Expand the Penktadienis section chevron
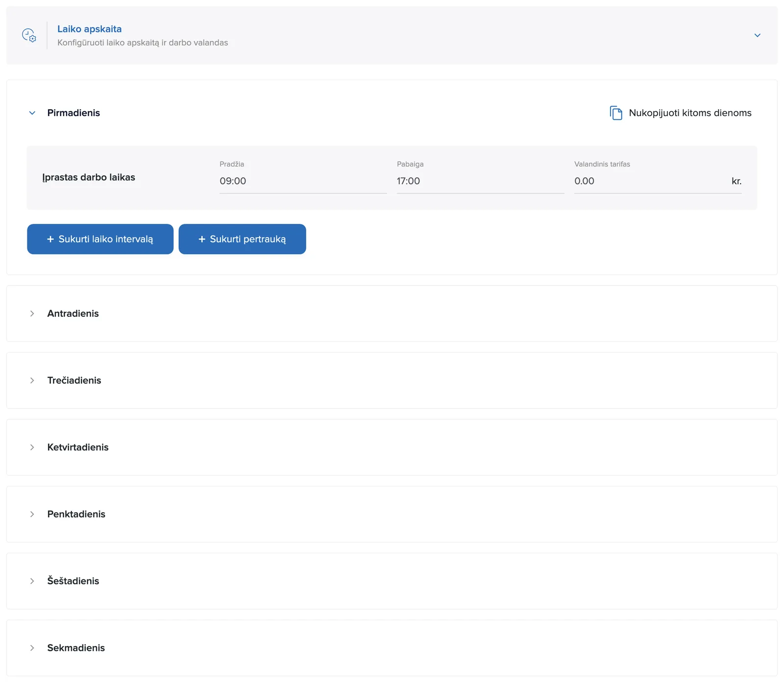This screenshot has height=694, width=784. pyautogui.click(x=32, y=514)
